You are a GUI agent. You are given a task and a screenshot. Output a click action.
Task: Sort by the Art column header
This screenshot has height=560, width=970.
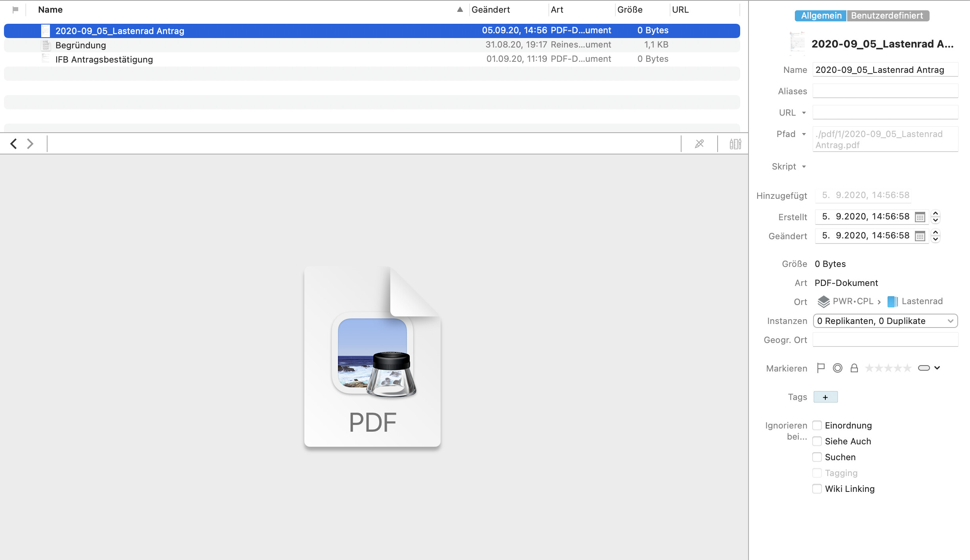(x=557, y=10)
